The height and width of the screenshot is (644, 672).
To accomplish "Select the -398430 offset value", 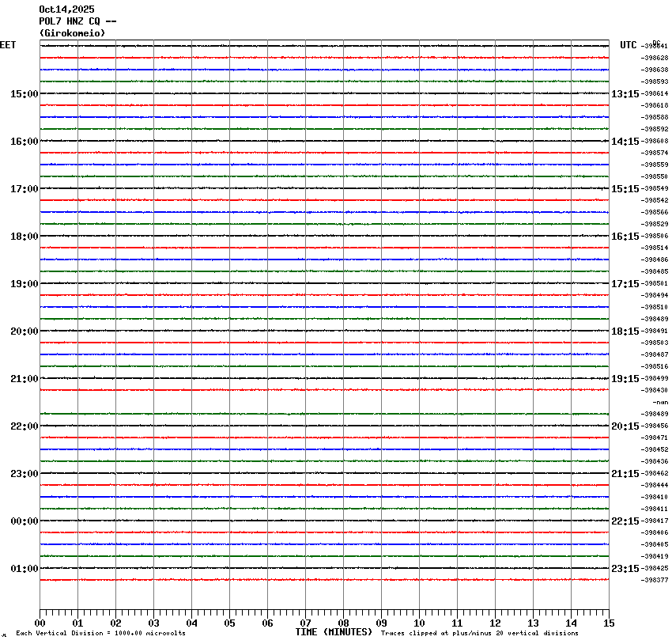I will [655, 391].
